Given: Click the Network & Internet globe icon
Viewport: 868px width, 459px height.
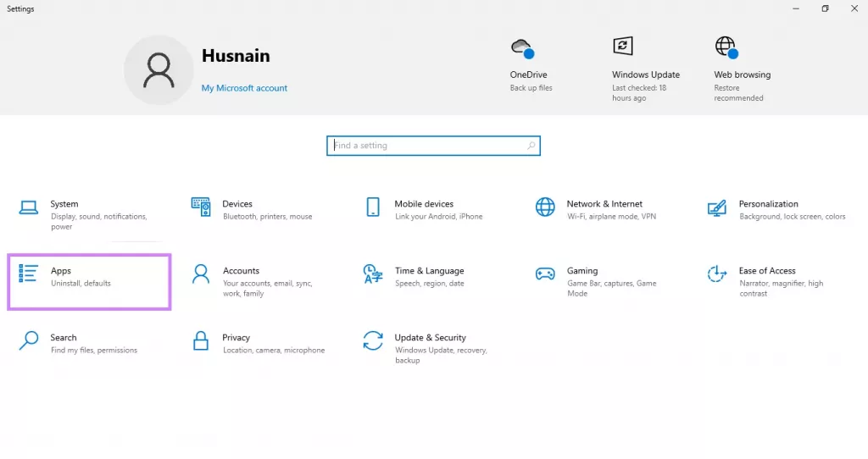Looking at the screenshot, I should 545,207.
